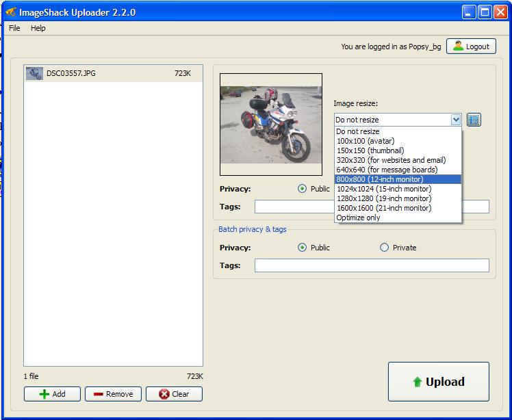Click the Batch Tags input field

pyautogui.click(x=372, y=265)
